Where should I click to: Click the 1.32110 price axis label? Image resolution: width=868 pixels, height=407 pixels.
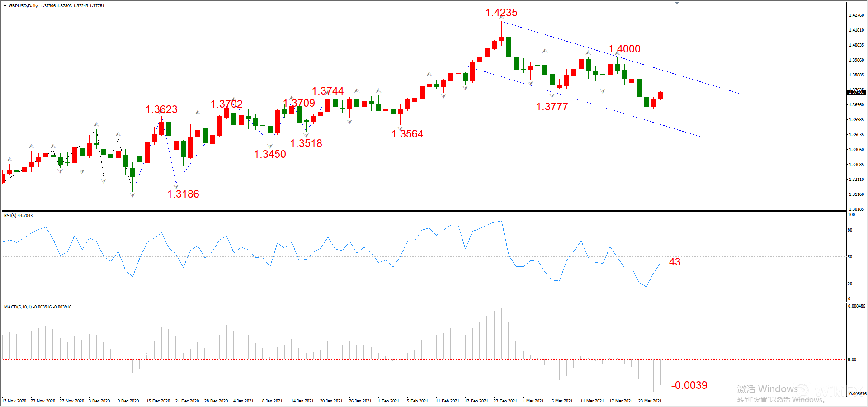point(857,180)
